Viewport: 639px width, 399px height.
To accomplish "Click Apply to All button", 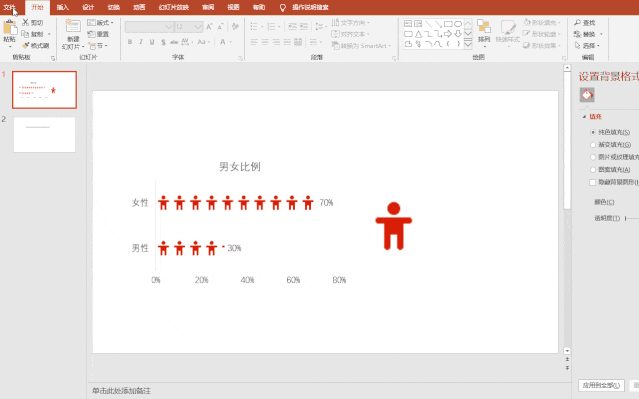I will pyautogui.click(x=602, y=385).
